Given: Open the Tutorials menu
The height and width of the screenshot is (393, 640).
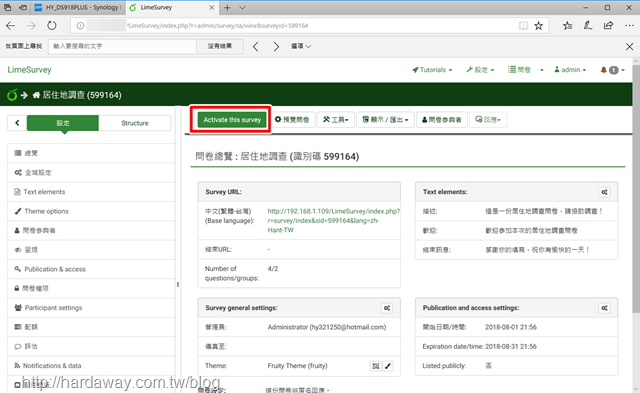Looking at the screenshot, I should pos(432,70).
